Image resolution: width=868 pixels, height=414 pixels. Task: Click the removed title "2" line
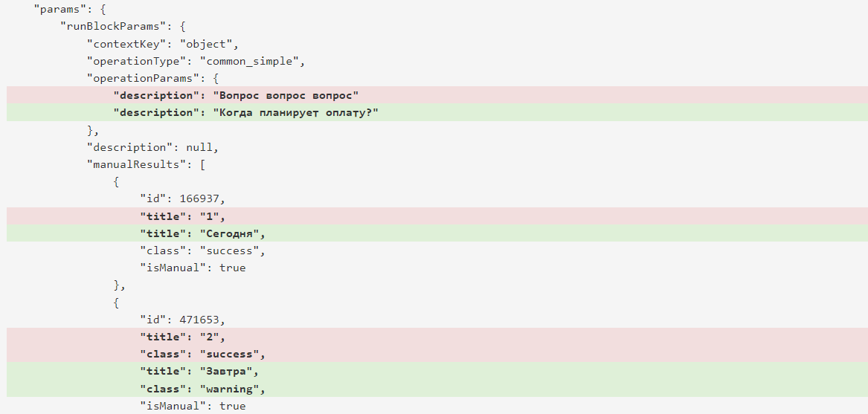437,337
